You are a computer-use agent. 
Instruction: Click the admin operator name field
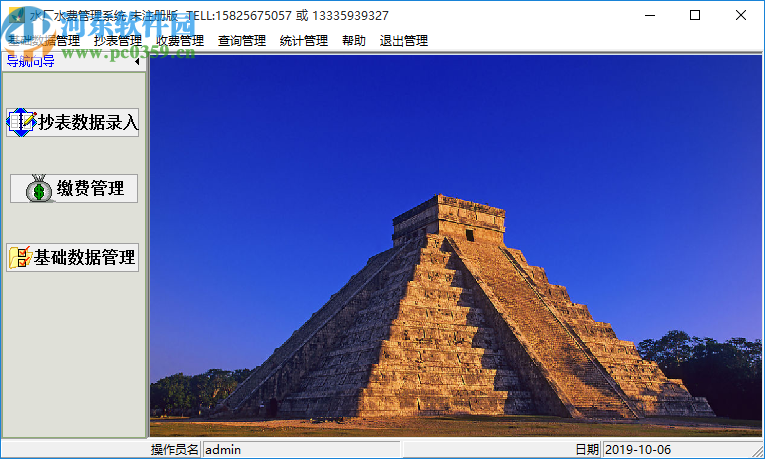click(301, 449)
